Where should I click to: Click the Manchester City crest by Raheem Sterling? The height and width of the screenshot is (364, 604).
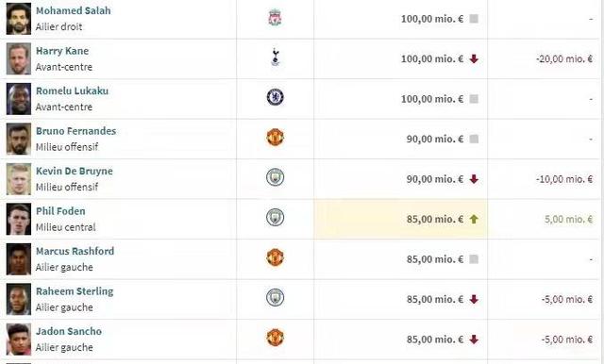pyautogui.click(x=275, y=297)
